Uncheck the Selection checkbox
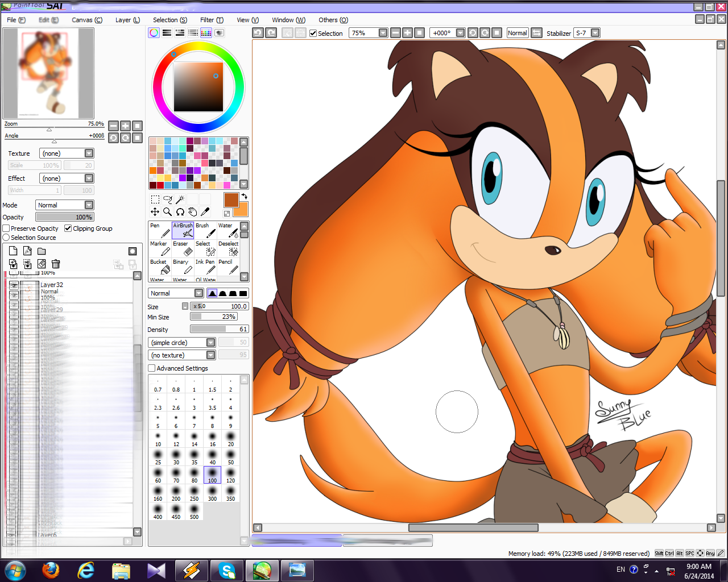The width and height of the screenshot is (728, 582). 313,33
